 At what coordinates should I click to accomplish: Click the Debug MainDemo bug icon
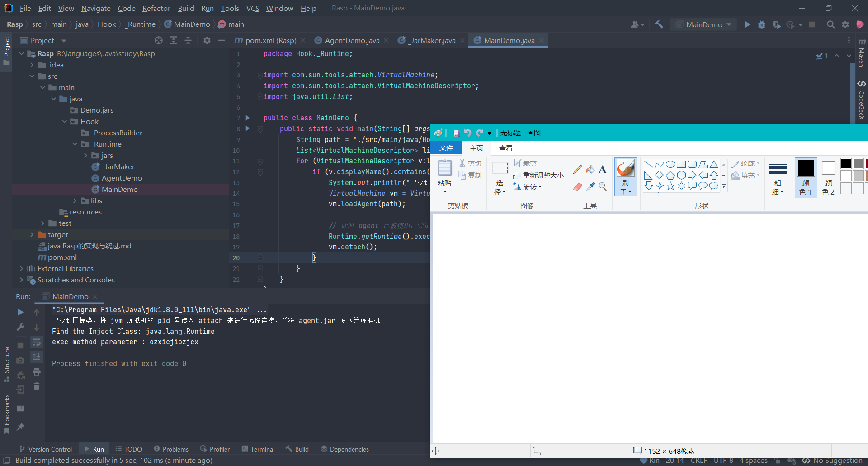click(x=762, y=24)
